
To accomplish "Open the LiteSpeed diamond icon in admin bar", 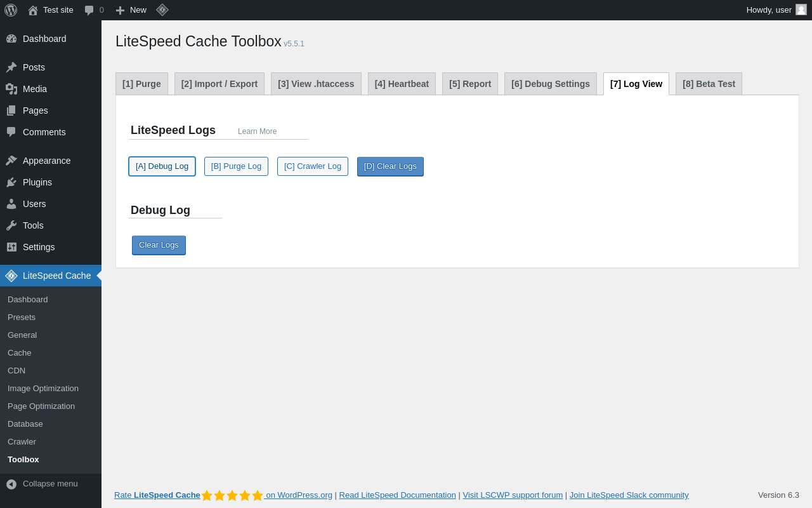I will click(x=162, y=10).
